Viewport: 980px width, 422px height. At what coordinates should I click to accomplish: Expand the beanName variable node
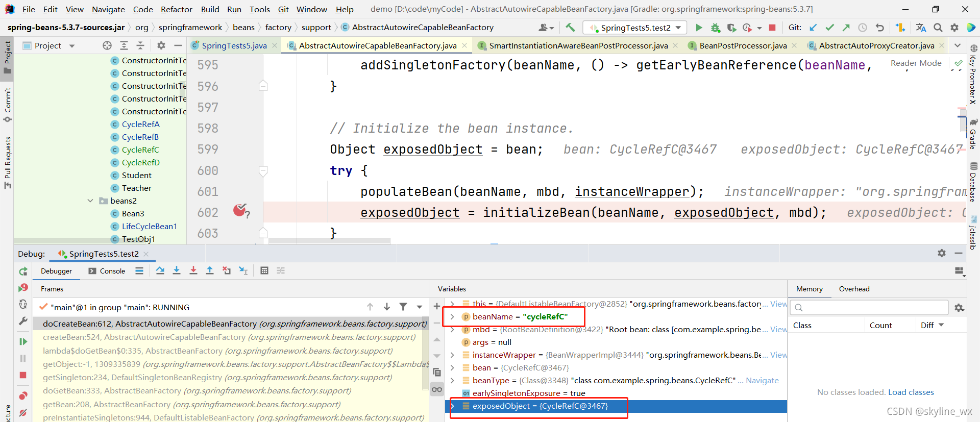tap(452, 316)
